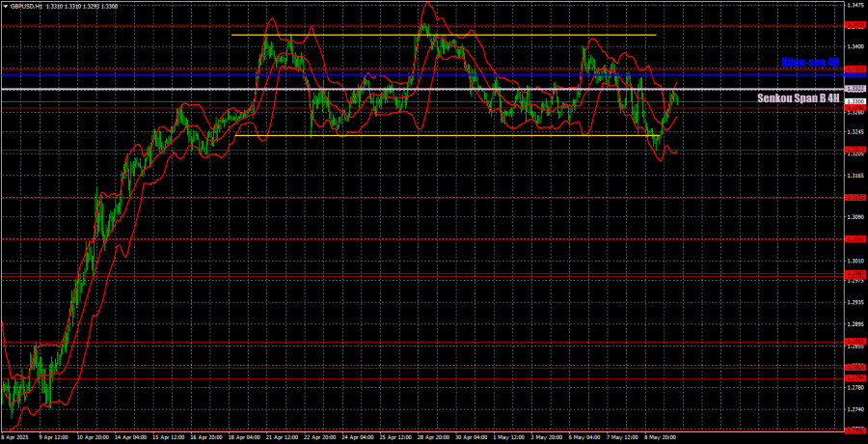Click the 14 Apr 04:00 time axis label
This screenshot has height=444, width=868.
[130, 438]
